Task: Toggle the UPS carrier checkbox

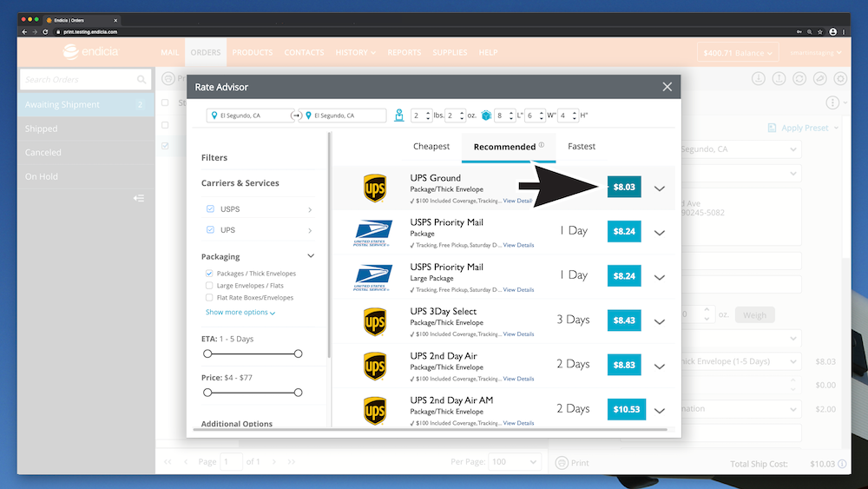Action: tap(210, 229)
